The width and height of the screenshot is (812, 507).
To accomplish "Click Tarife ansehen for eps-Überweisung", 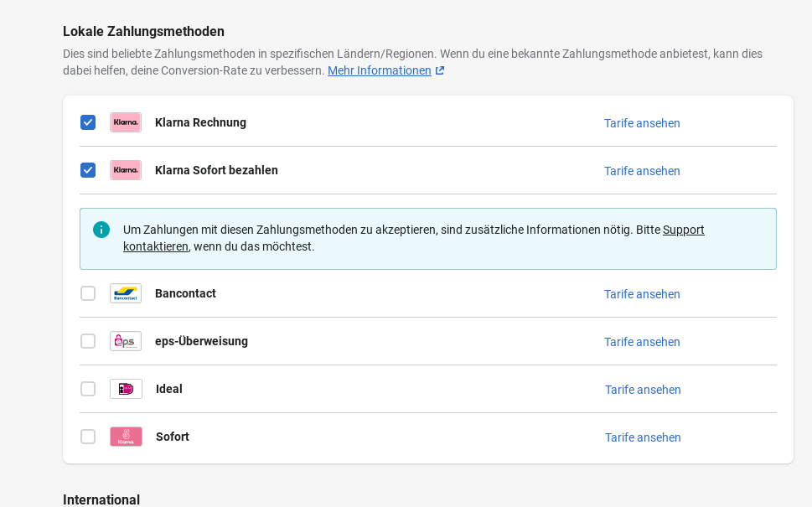I will [642, 342].
